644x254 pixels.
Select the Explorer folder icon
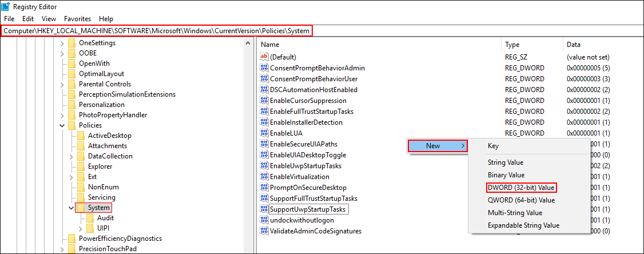(x=81, y=166)
